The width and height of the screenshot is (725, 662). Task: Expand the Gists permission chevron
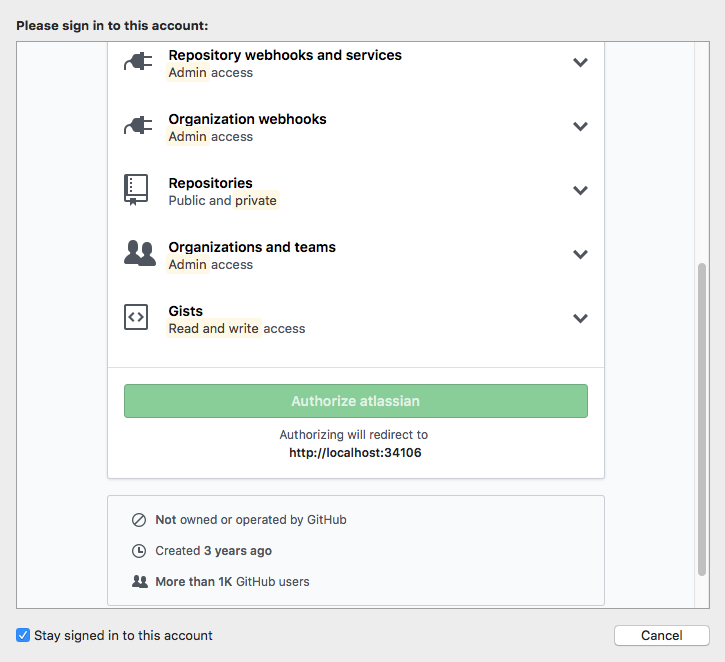coord(580,318)
